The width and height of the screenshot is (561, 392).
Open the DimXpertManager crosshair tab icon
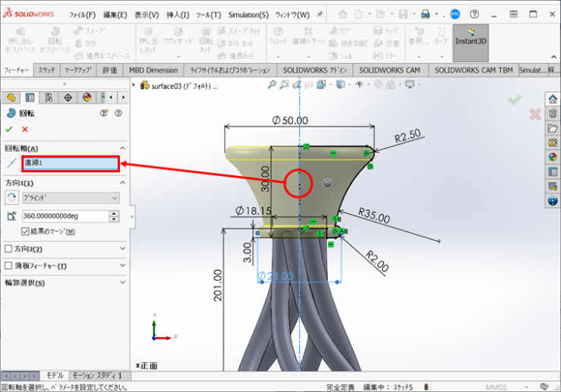pos(68,97)
